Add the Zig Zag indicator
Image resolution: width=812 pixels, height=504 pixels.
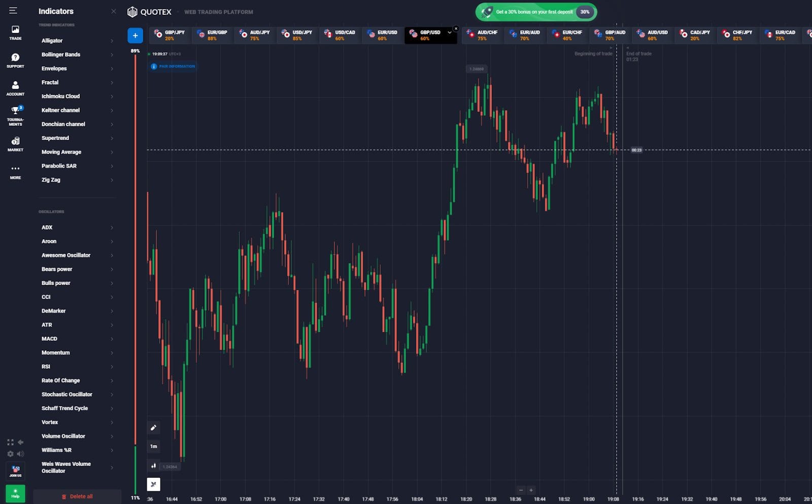pyautogui.click(x=77, y=180)
